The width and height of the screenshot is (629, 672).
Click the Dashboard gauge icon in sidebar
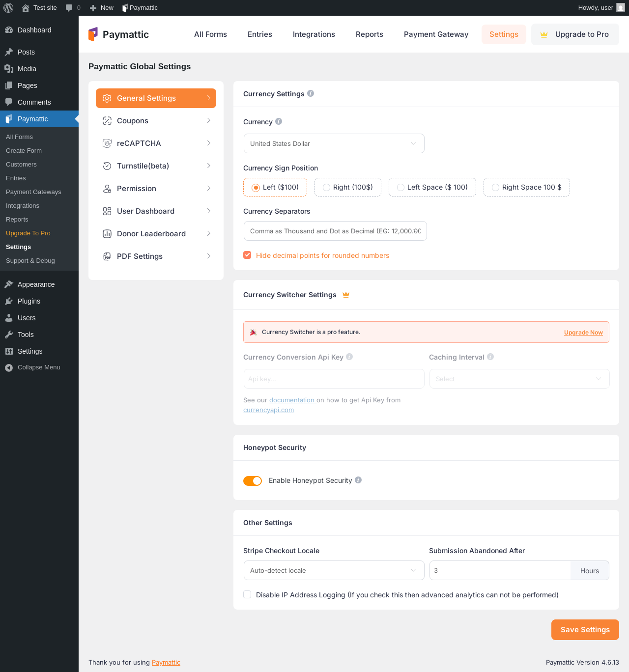(x=9, y=30)
